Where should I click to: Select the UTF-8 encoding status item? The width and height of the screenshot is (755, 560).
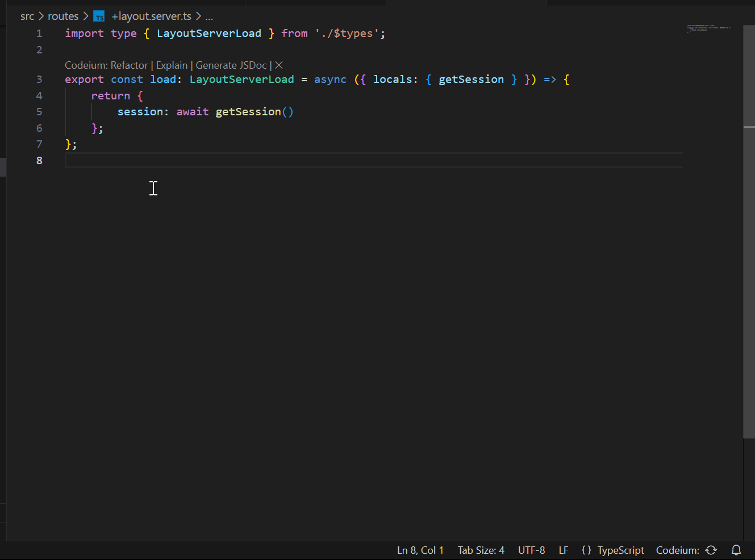click(531, 550)
